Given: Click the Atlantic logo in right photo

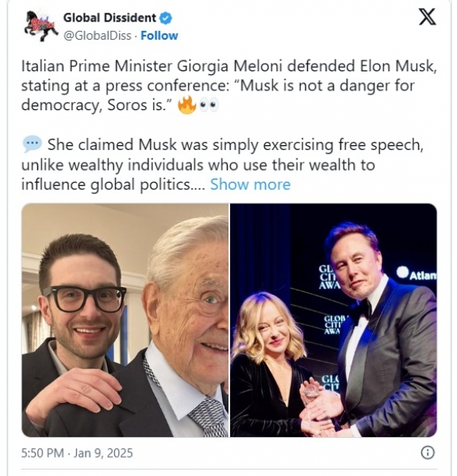Looking at the screenshot, I should pyautogui.click(x=417, y=274).
